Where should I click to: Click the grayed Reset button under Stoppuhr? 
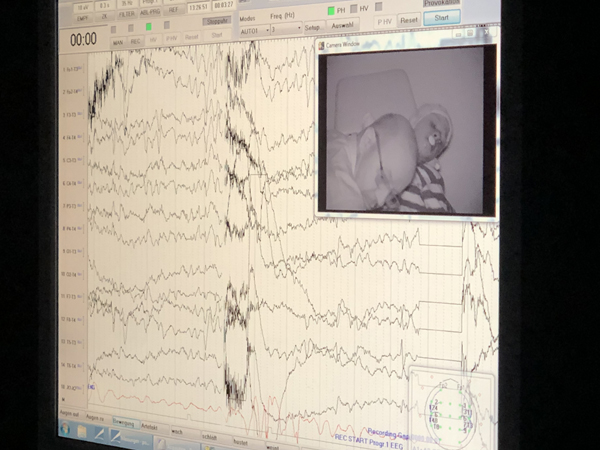191,37
